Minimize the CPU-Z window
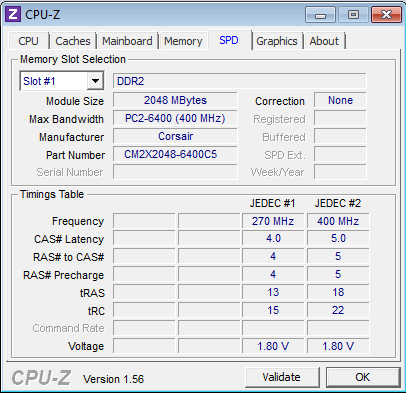 320,15
